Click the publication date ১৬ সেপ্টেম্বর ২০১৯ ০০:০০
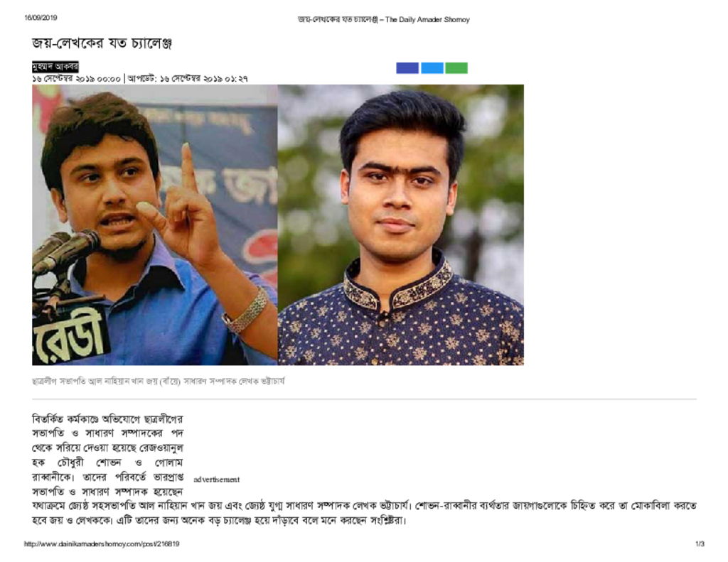Viewport: 728px width, 562px height. pyautogui.click(x=76, y=79)
